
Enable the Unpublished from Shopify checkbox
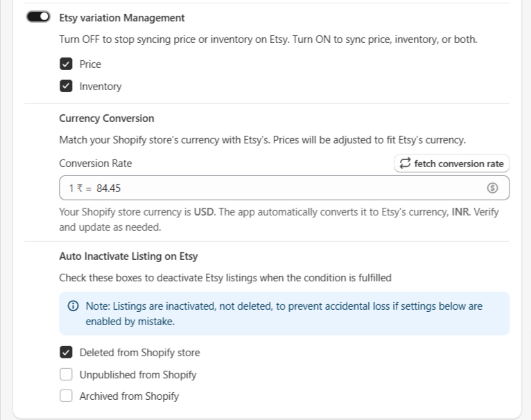[x=66, y=374]
